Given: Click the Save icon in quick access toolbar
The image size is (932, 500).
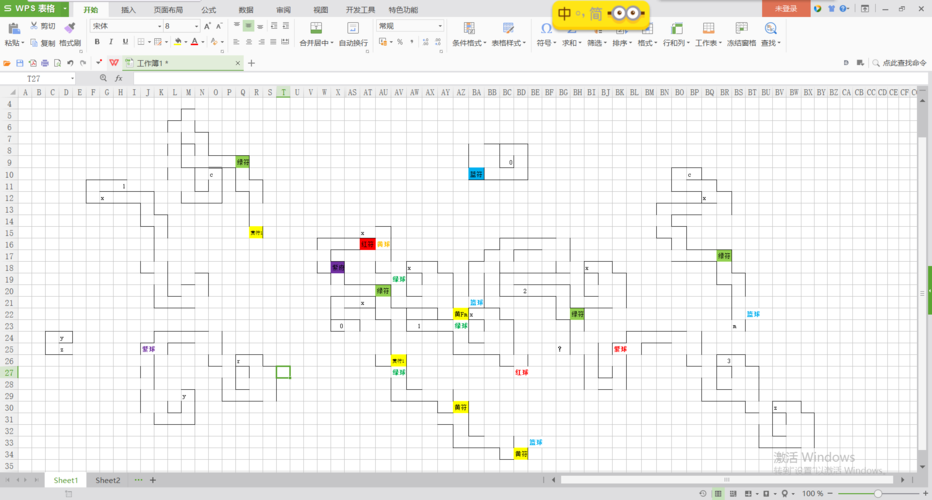Looking at the screenshot, I should pos(20,63).
